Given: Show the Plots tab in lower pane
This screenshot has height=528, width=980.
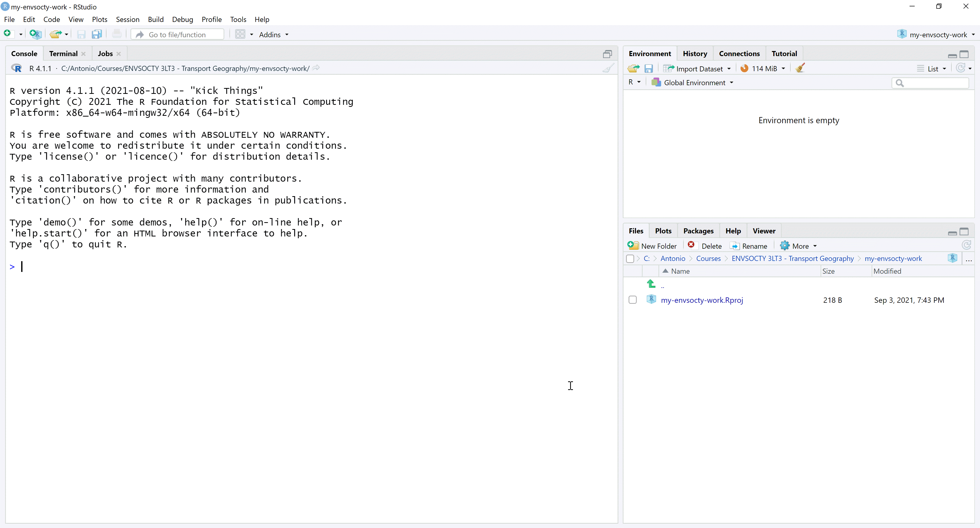Looking at the screenshot, I should click(x=663, y=231).
